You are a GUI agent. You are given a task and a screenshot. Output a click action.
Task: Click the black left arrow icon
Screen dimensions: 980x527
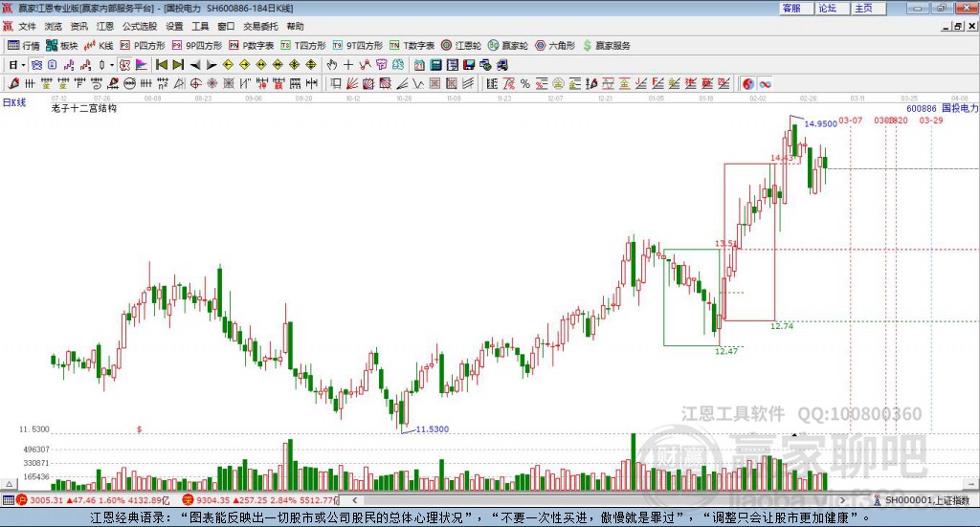tap(195, 65)
